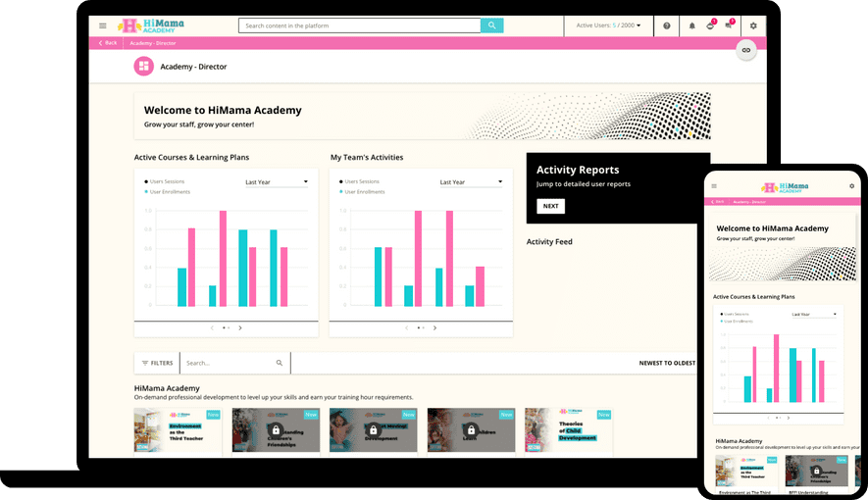Click the teal search magnifier button

coord(492,25)
